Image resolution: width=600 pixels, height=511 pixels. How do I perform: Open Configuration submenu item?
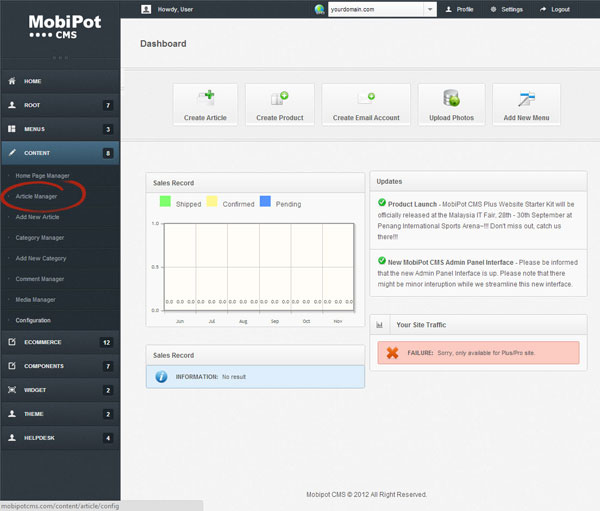tap(33, 320)
